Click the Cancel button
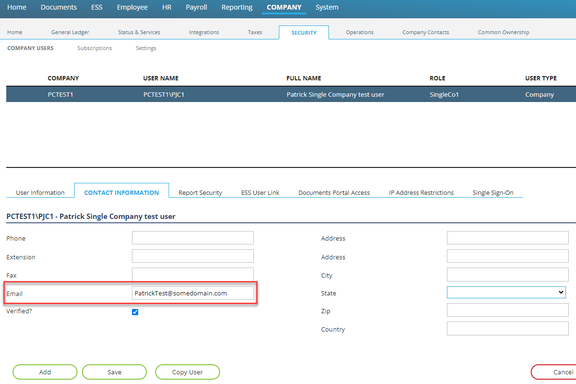Screen dimensions: 576x384 point(554,372)
